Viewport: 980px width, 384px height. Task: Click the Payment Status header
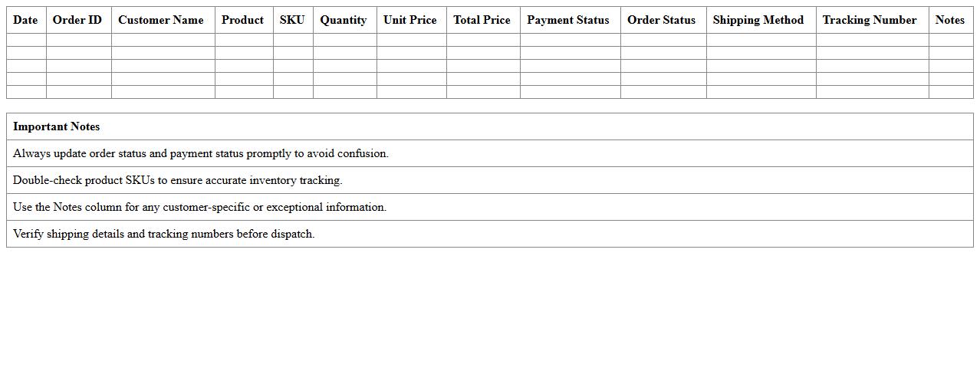pos(568,20)
